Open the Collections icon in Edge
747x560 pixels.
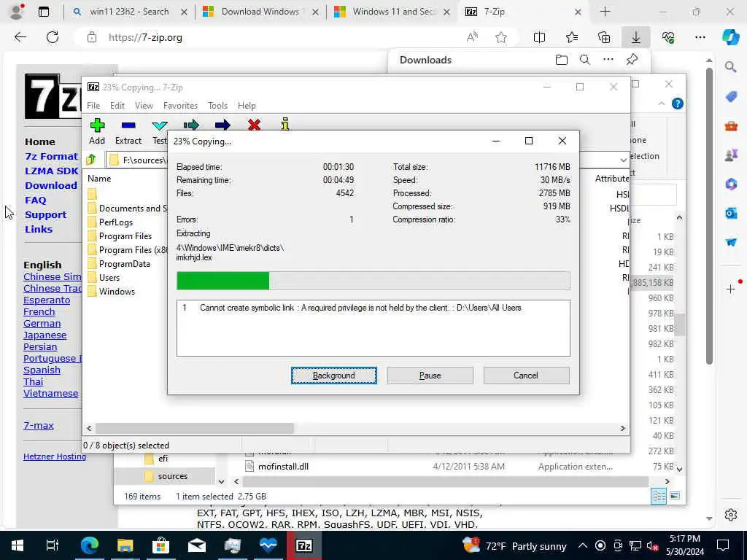pyautogui.click(x=604, y=37)
